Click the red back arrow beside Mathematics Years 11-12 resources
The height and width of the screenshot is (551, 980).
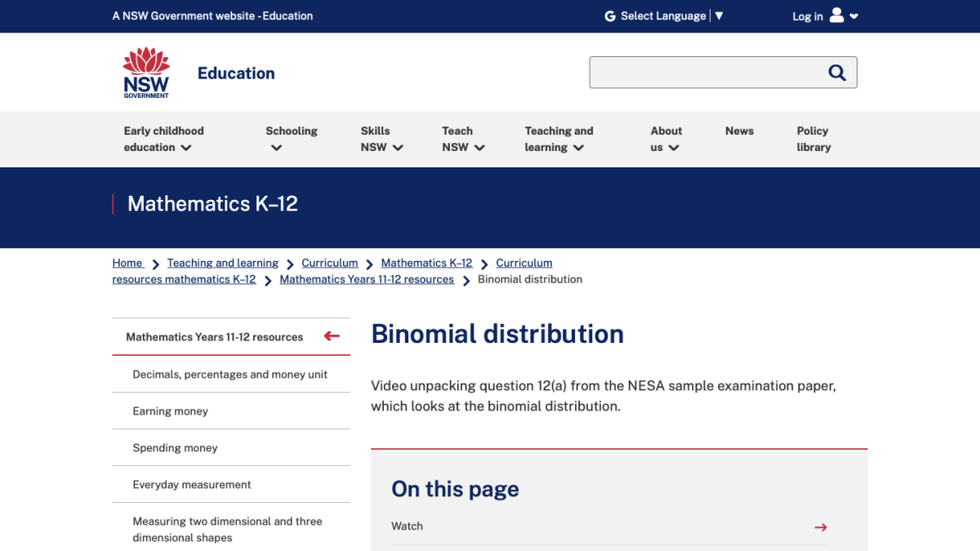click(x=331, y=335)
